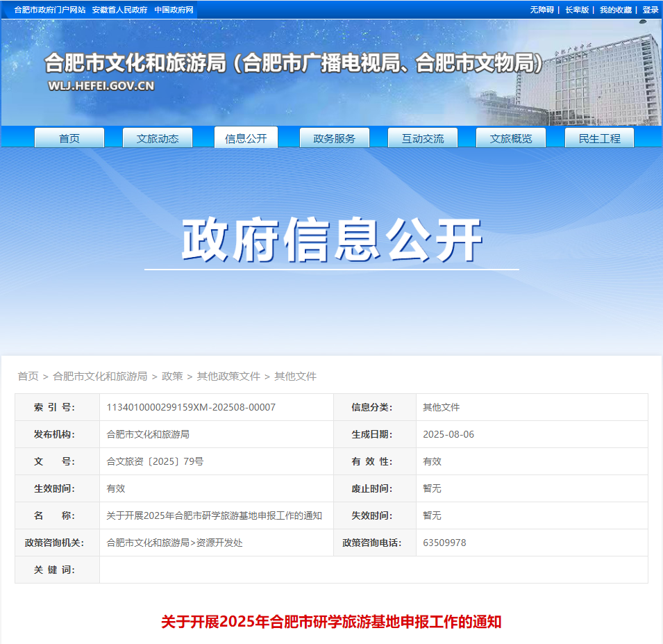
Task: Open the 文旅动态 tab
Action: (x=157, y=138)
